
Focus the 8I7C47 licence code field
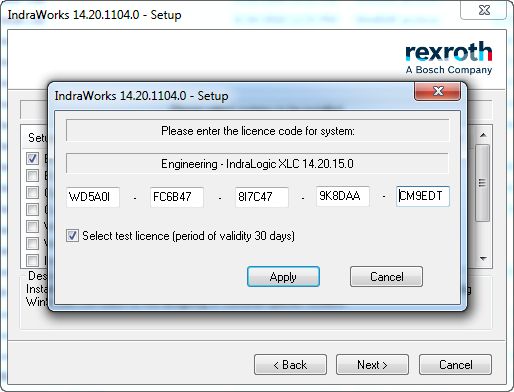coord(262,197)
